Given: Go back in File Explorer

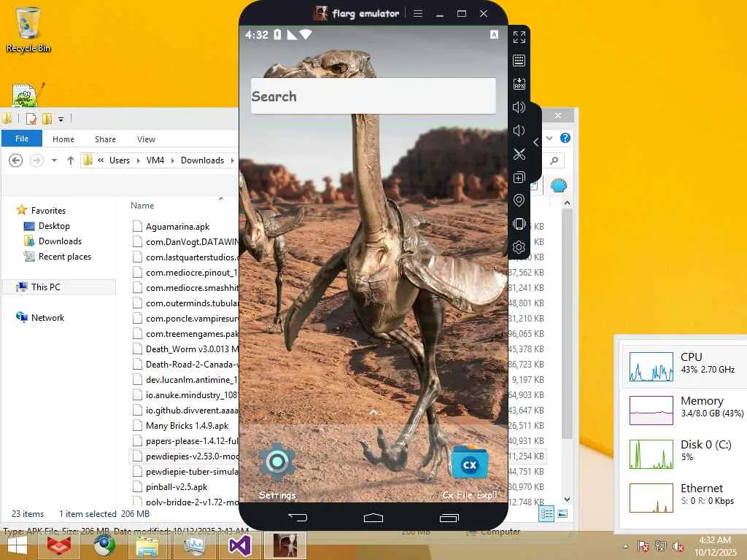Looking at the screenshot, I should click(16, 160).
